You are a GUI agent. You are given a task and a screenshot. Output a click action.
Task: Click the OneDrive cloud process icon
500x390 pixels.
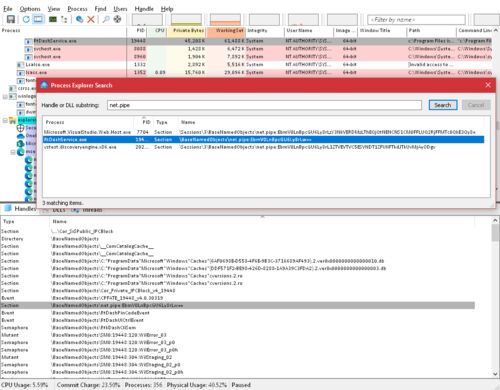21,136
